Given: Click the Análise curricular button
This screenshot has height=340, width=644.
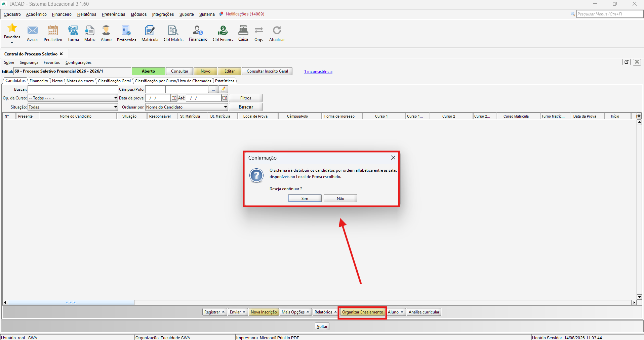Looking at the screenshot, I should click(424, 312).
